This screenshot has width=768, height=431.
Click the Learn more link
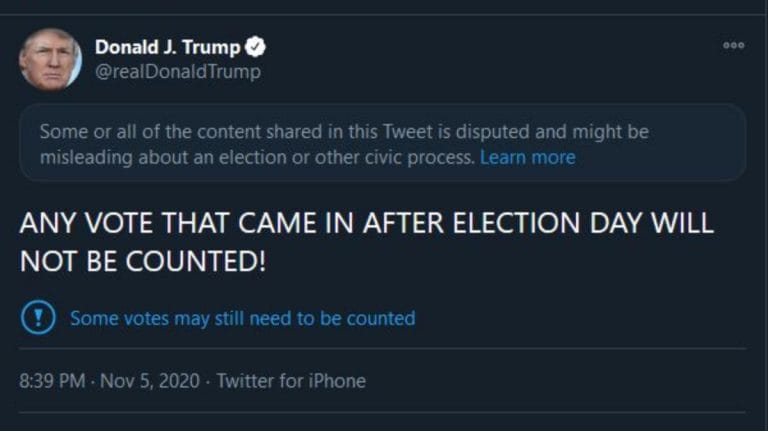click(x=527, y=157)
